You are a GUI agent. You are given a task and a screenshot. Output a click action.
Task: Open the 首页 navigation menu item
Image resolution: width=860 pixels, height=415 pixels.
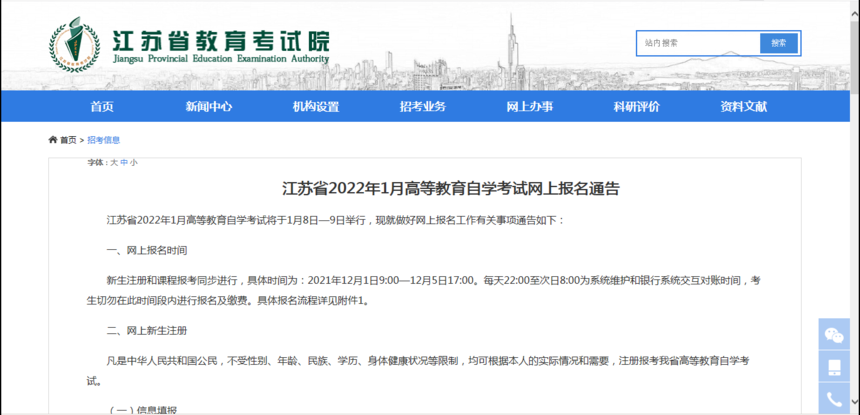point(102,106)
